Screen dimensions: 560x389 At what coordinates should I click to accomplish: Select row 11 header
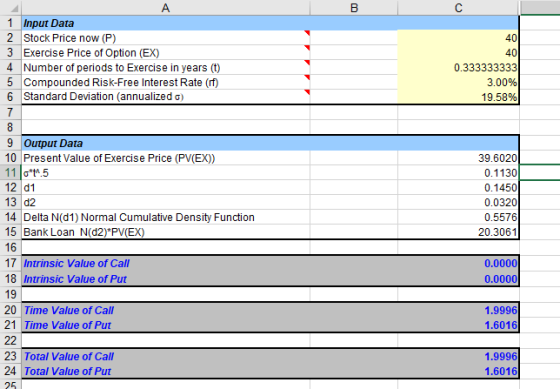tap(10, 173)
